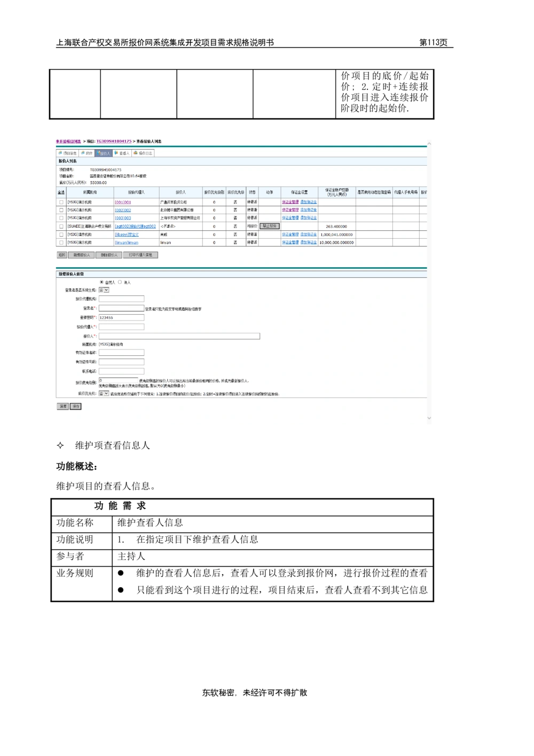534x756 pixels.
Task: Expand the 底价优先权 dropdown
Action: [x=104, y=394]
